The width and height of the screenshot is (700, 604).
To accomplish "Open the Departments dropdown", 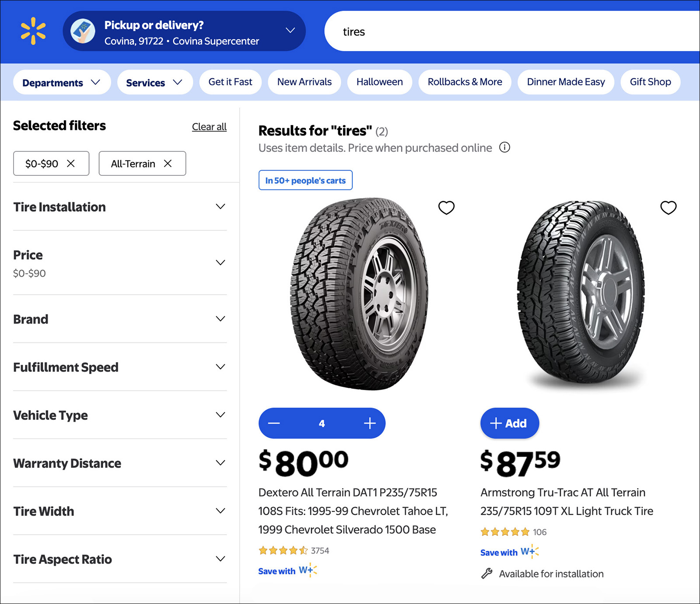I will (x=61, y=82).
